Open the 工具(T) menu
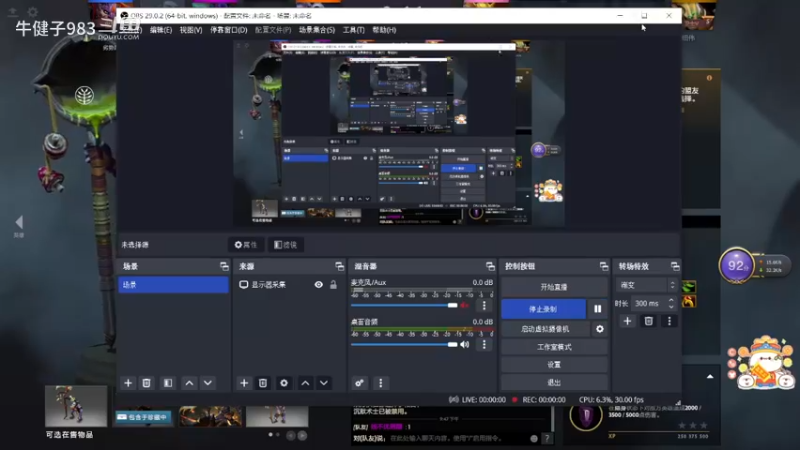800x450 pixels. tap(354, 30)
